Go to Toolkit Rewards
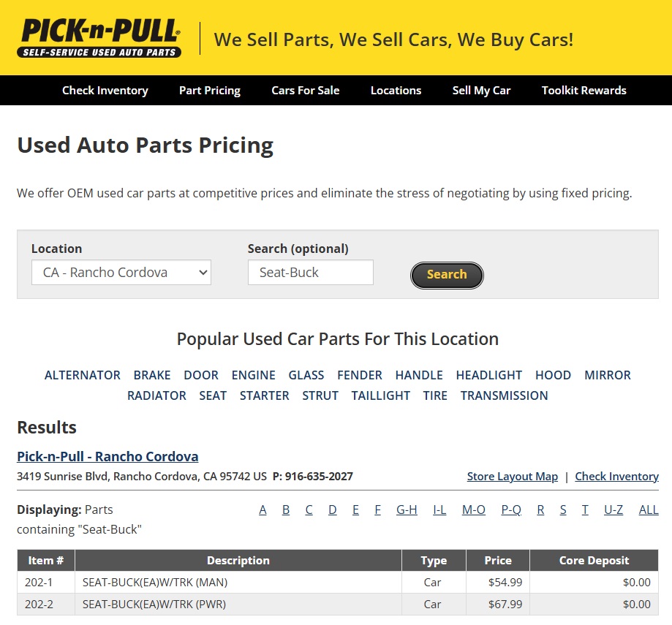Viewport: 672px width, 625px height. click(x=584, y=91)
